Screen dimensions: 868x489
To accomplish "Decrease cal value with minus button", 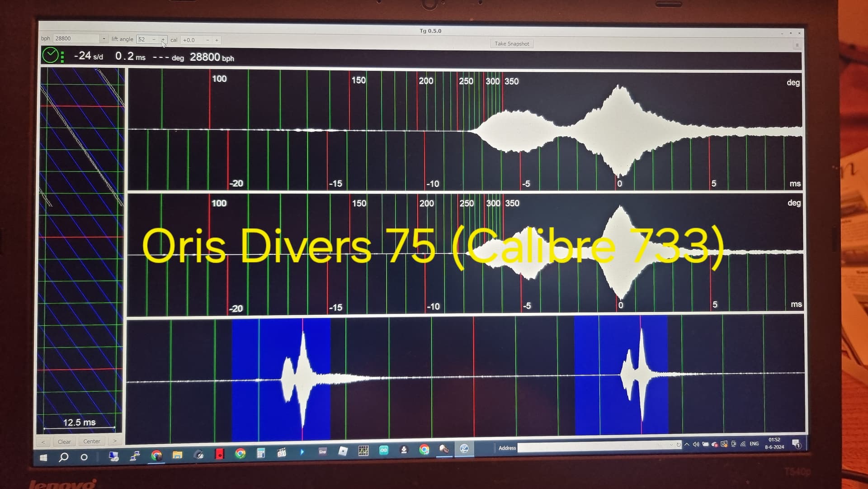I will click(x=208, y=40).
